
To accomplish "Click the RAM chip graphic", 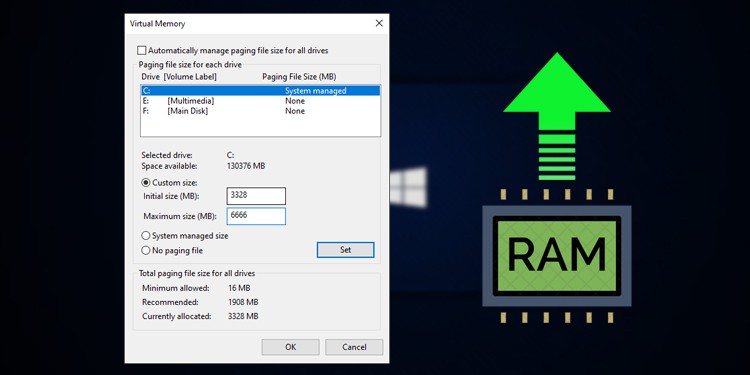I will [x=557, y=256].
